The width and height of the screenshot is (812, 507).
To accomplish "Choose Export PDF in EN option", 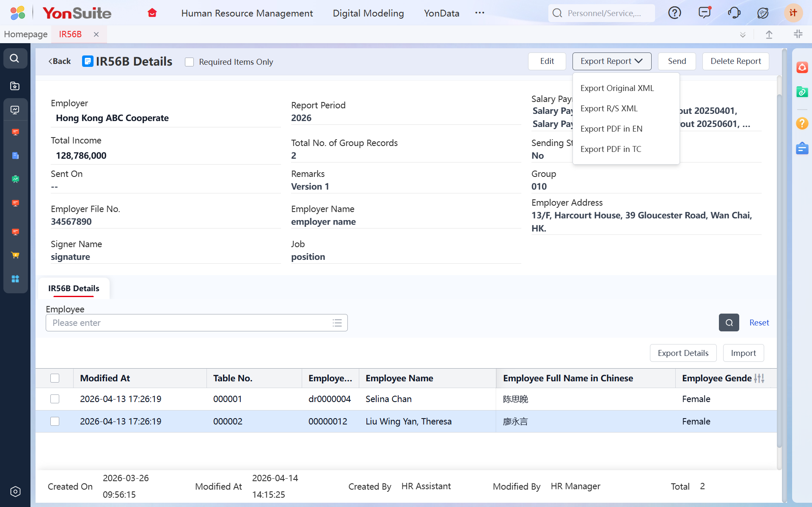I will click(x=611, y=129).
